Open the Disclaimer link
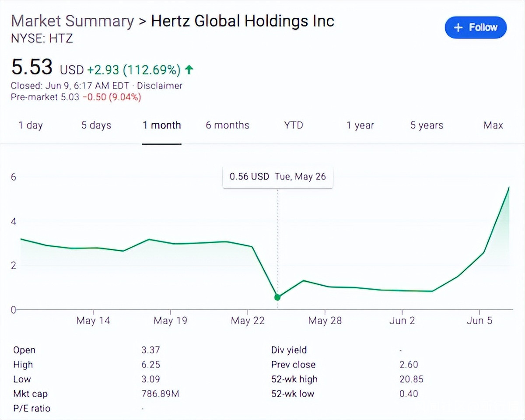The width and height of the screenshot is (525, 420). coord(160,86)
